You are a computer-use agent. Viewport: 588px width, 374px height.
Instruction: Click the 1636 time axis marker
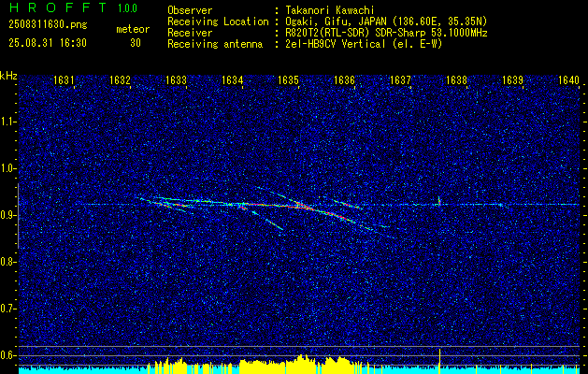tap(344, 79)
